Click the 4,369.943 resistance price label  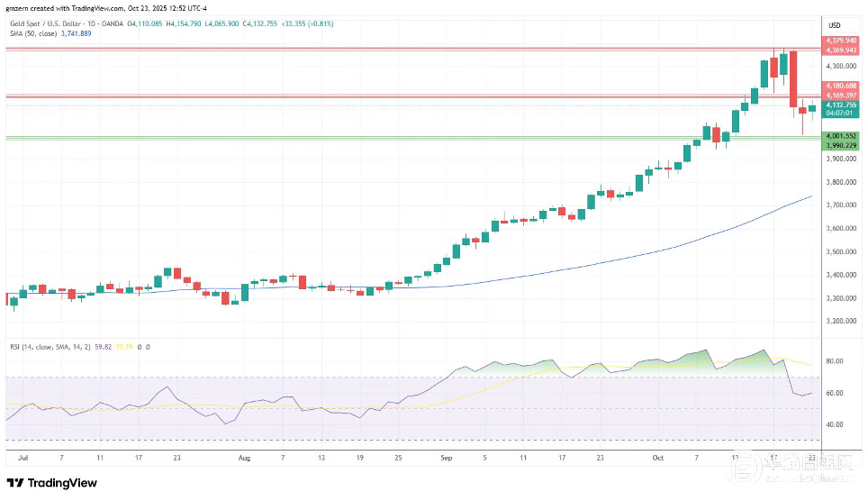840,50
